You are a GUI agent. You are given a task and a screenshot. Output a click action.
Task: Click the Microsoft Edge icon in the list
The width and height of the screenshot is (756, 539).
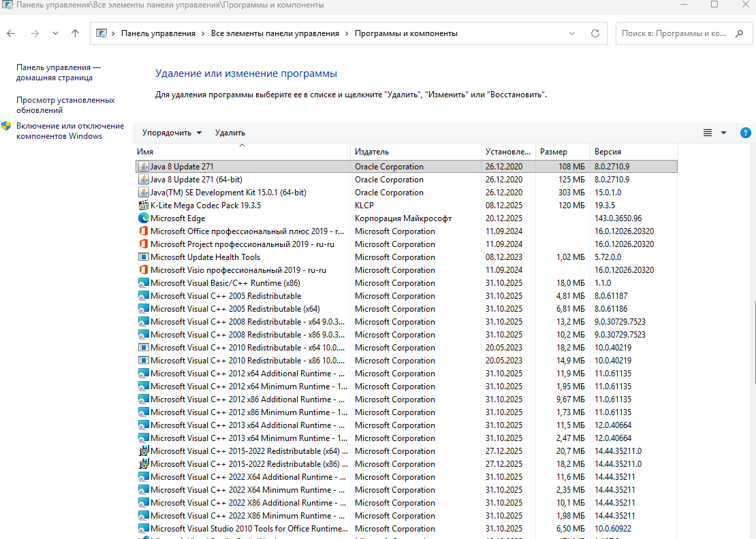point(143,218)
